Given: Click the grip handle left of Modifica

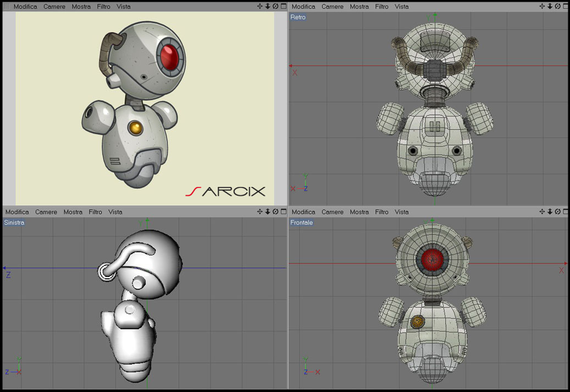Looking at the screenshot, I should point(7,6).
